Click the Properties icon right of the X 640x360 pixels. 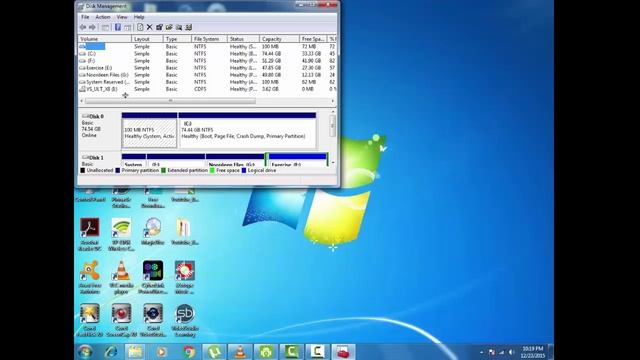(x=159, y=27)
